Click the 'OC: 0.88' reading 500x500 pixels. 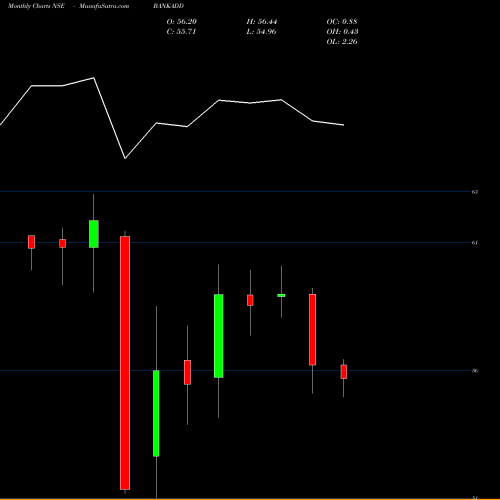pos(342,22)
